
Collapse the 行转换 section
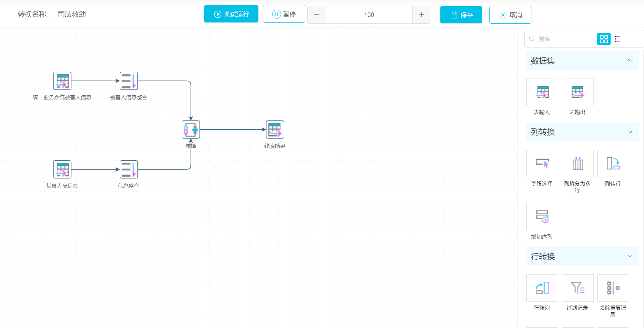pyautogui.click(x=630, y=256)
